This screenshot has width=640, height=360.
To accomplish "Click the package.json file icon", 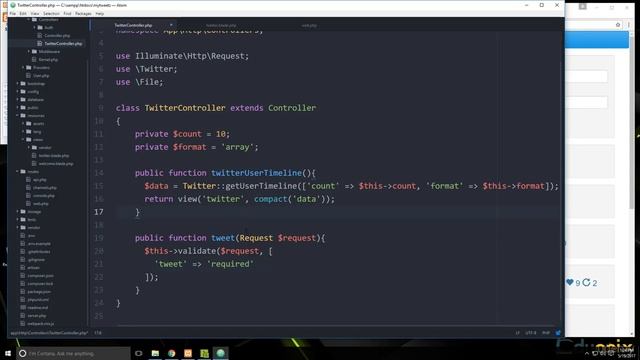I will (23, 291).
